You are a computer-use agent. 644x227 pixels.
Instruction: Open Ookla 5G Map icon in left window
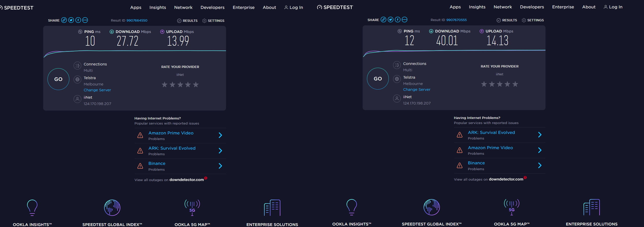pyautogui.click(x=192, y=207)
